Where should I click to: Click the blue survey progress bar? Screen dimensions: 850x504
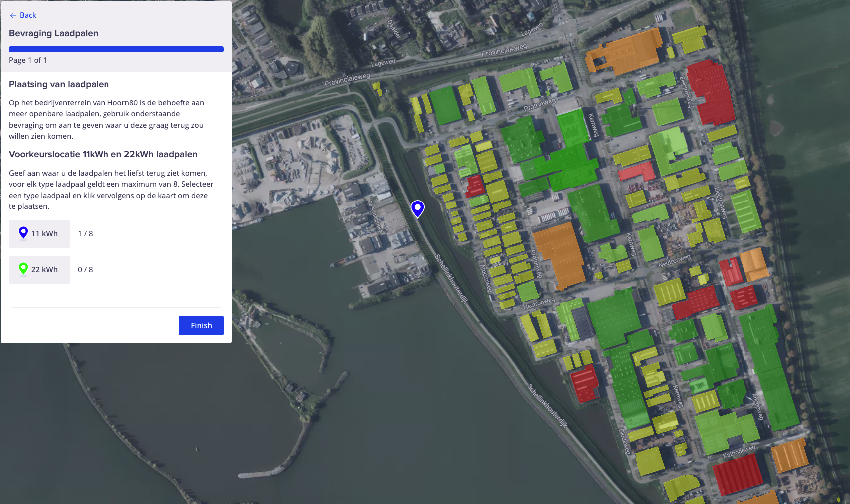[x=116, y=49]
